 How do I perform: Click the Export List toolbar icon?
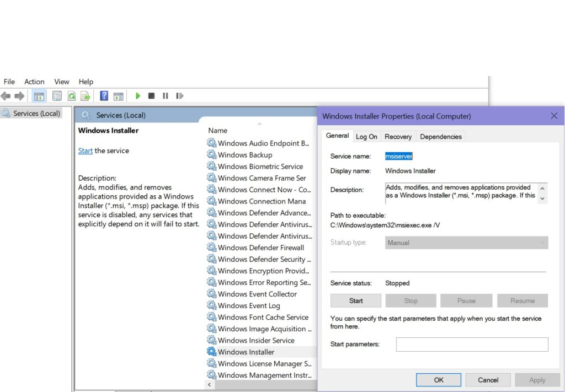pyautogui.click(x=86, y=96)
